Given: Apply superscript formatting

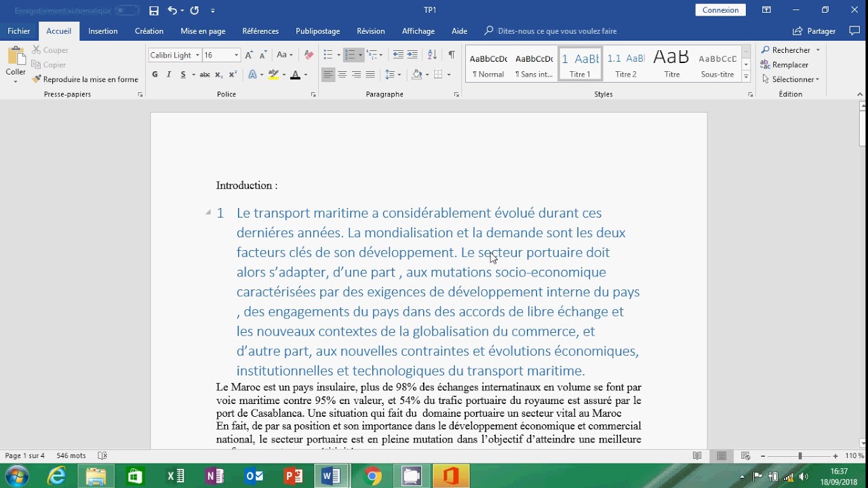Looking at the screenshot, I should (233, 75).
